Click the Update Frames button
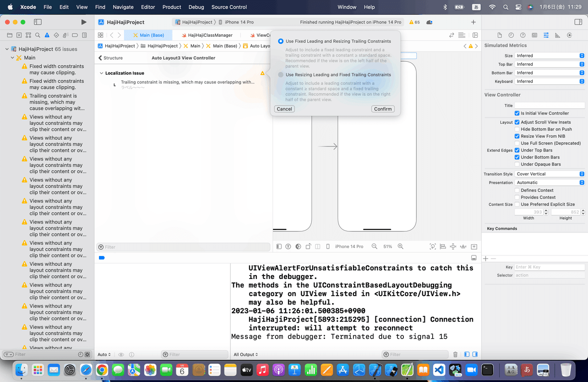This screenshot has width=588, height=382. [x=433, y=247]
